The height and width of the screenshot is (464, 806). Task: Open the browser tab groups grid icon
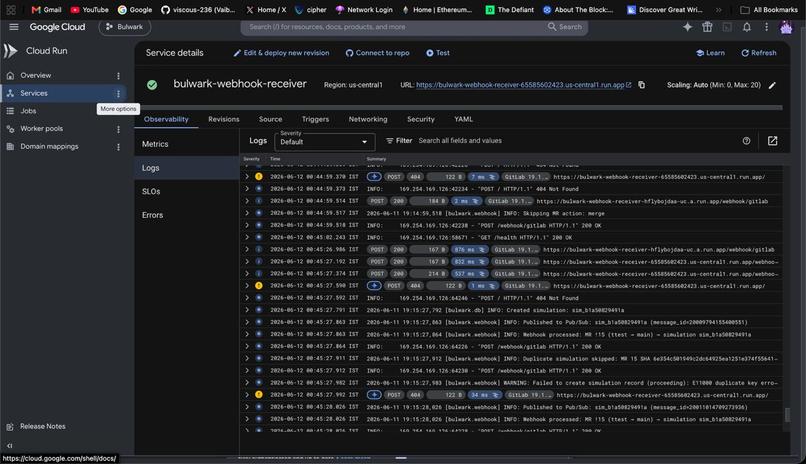point(11,9)
